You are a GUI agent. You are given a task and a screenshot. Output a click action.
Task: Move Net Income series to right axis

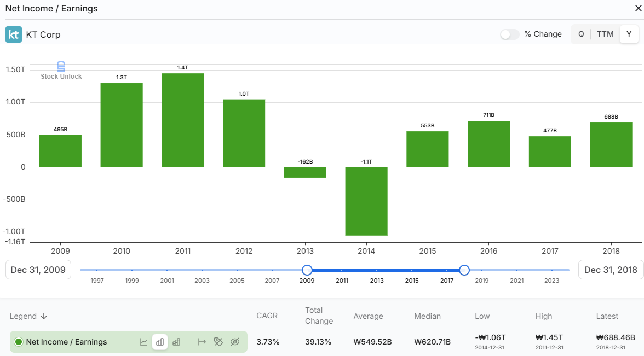click(x=202, y=341)
